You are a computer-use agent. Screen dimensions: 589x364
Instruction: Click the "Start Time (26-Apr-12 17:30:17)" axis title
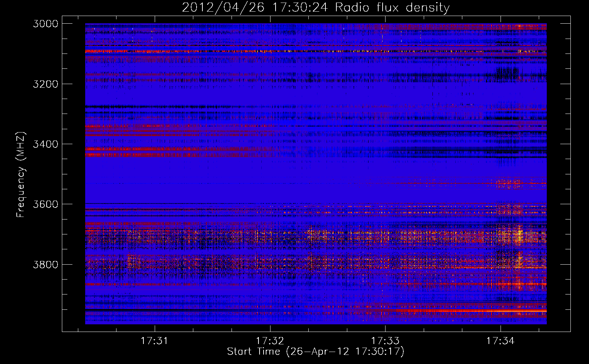(316, 352)
